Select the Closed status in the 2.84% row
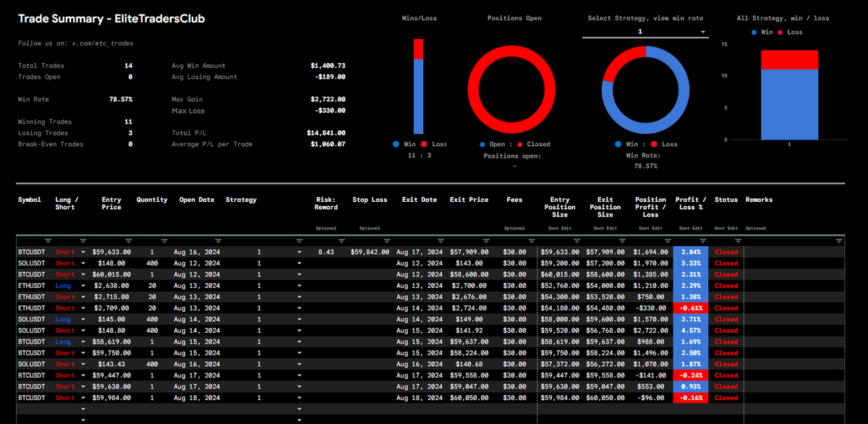868x424 pixels. coord(726,253)
